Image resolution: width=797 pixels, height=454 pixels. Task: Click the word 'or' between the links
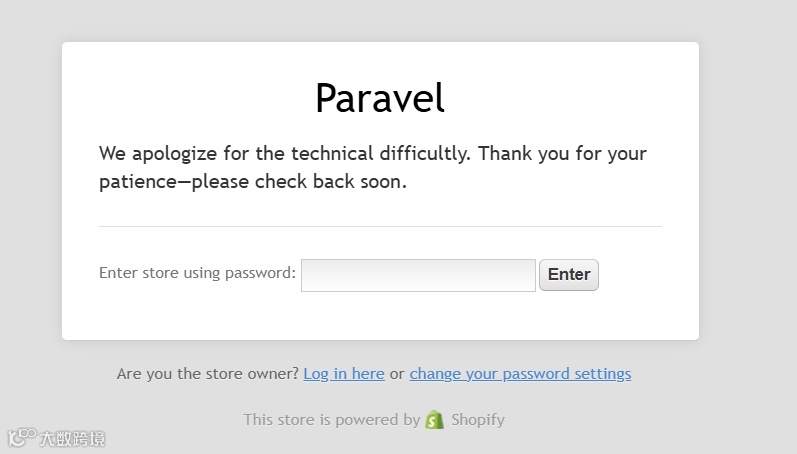click(397, 374)
